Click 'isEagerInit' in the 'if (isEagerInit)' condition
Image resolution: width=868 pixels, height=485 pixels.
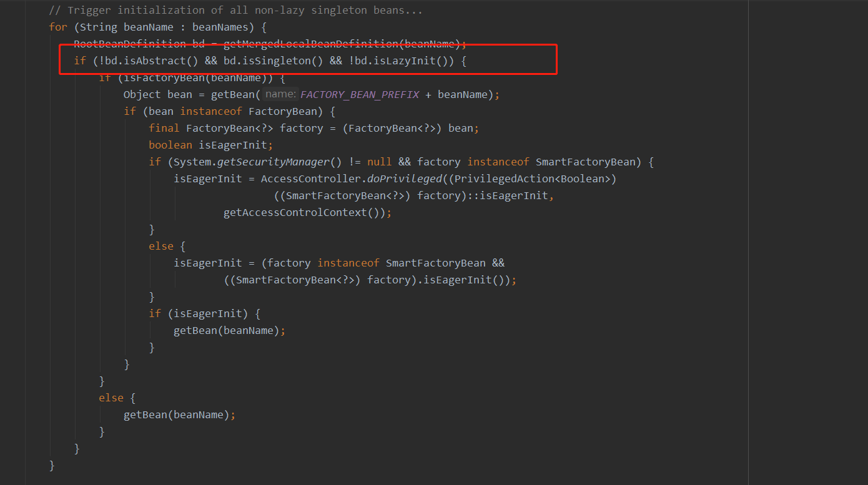click(208, 313)
